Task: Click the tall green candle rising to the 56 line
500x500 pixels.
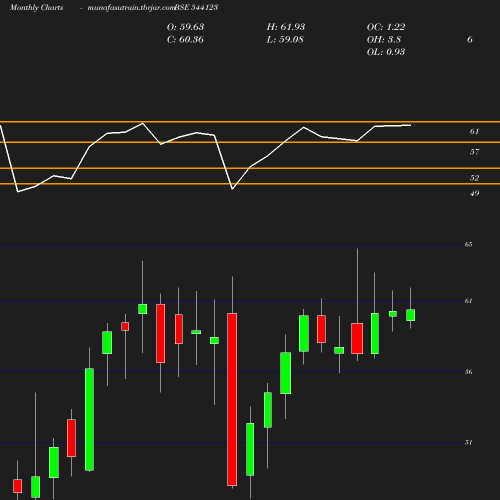Action: [89, 419]
